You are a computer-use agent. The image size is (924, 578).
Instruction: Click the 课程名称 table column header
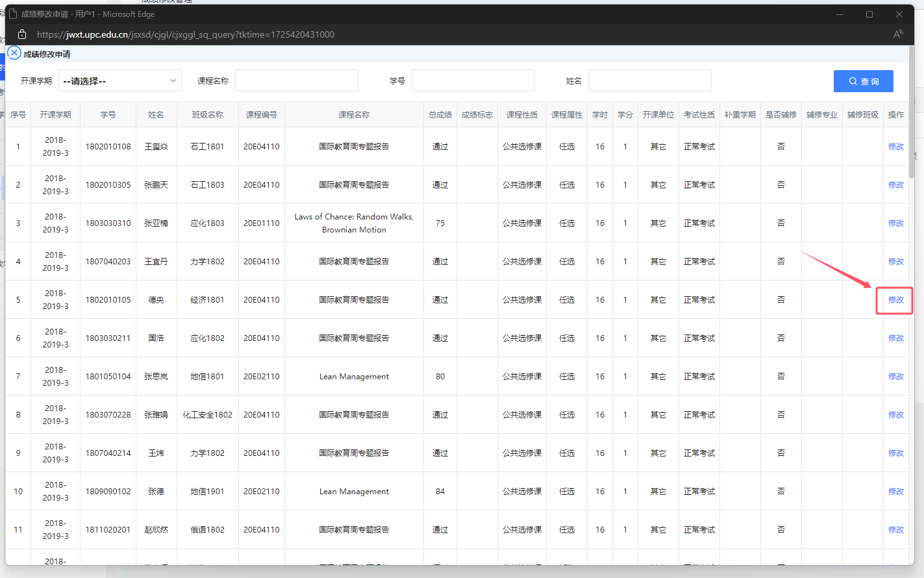pos(354,115)
